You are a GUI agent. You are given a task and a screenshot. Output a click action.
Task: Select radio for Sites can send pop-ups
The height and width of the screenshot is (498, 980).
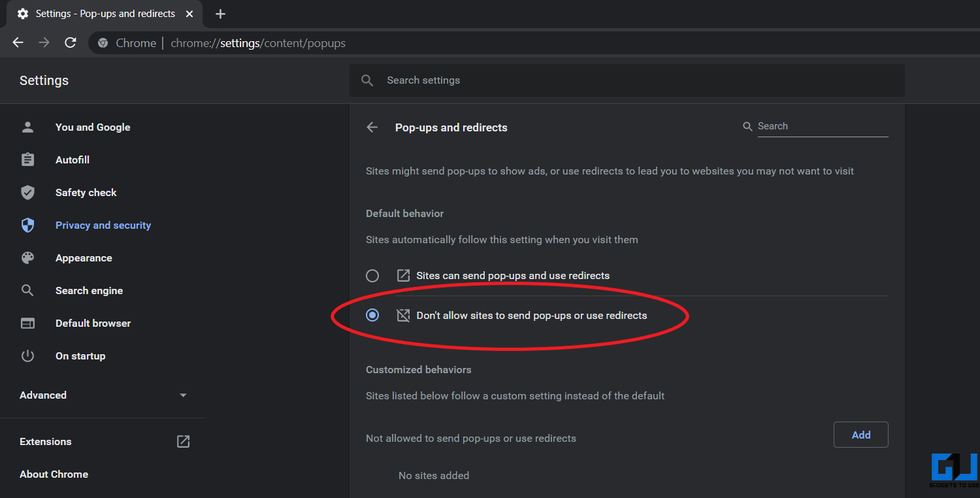coord(372,276)
